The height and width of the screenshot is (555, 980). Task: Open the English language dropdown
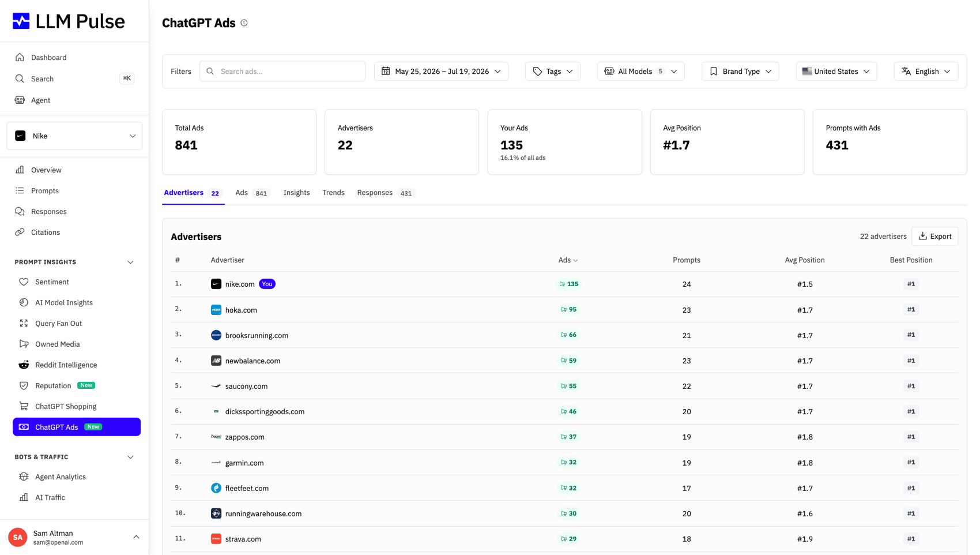tap(926, 72)
